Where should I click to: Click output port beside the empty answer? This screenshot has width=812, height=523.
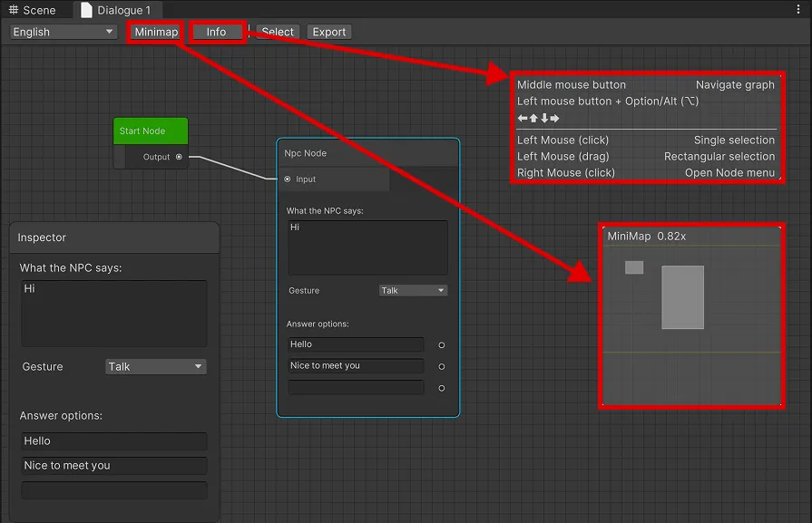point(442,389)
